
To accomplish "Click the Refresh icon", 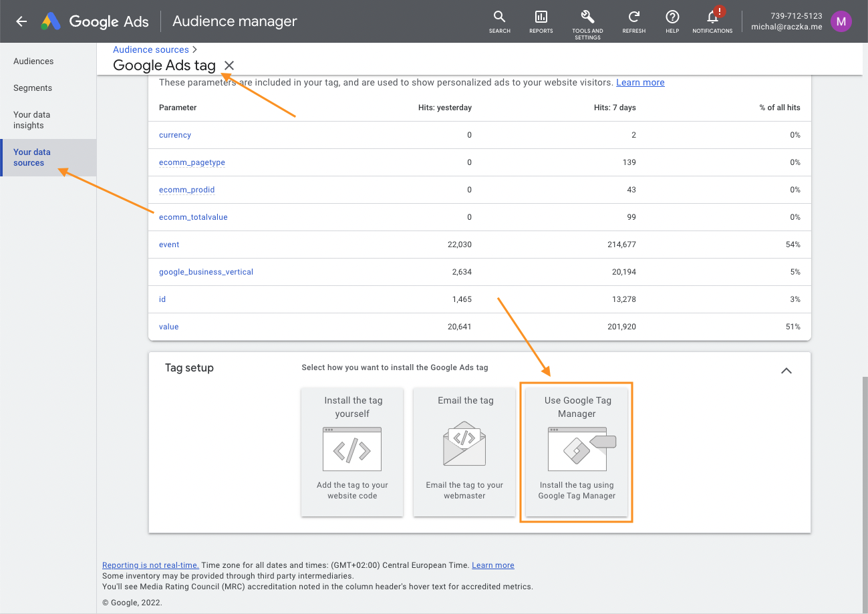I will [634, 21].
